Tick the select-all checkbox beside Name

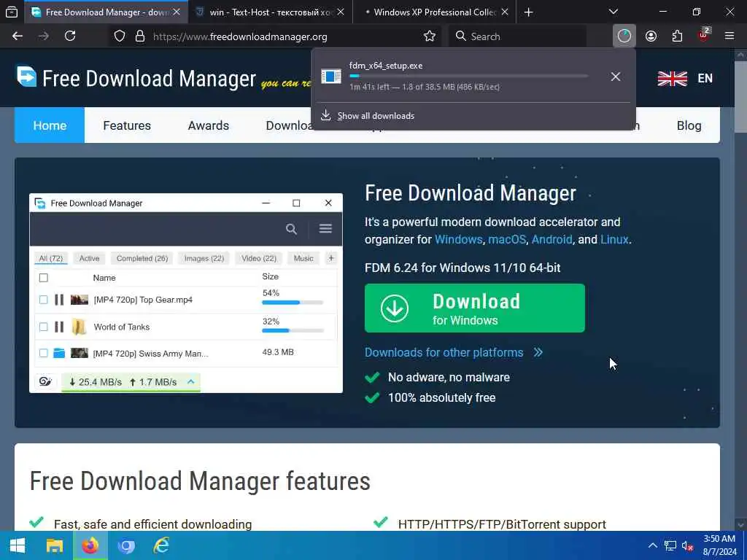click(x=43, y=278)
